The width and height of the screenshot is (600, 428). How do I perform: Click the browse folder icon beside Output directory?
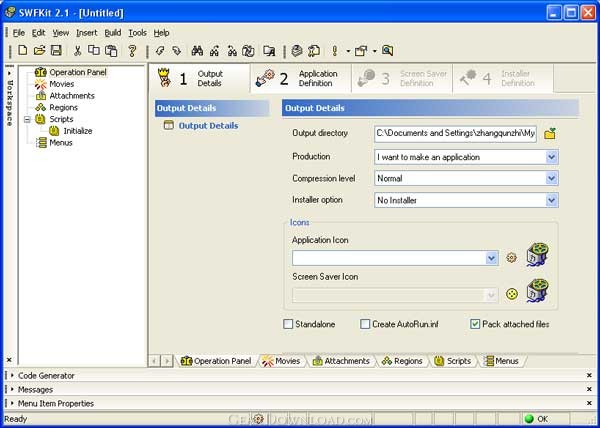click(x=550, y=133)
